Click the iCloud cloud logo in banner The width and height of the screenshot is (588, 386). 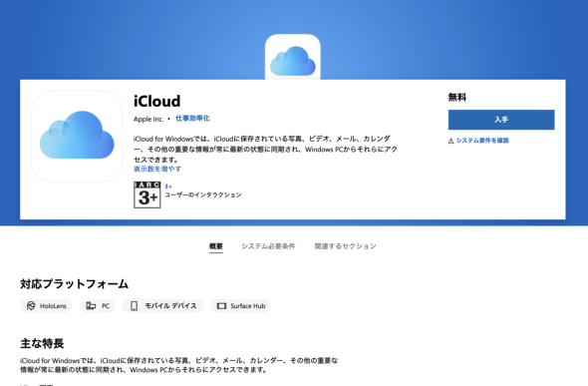(292, 57)
